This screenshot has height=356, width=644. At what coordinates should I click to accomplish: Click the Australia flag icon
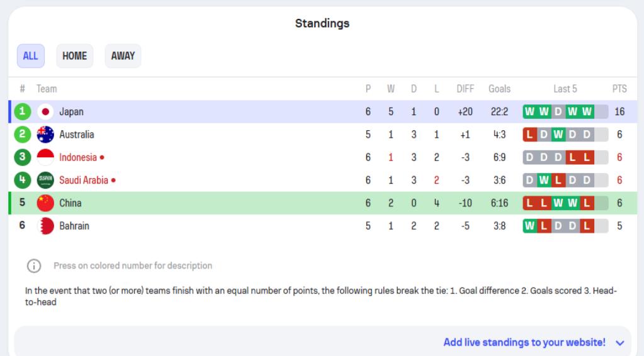[x=45, y=135]
